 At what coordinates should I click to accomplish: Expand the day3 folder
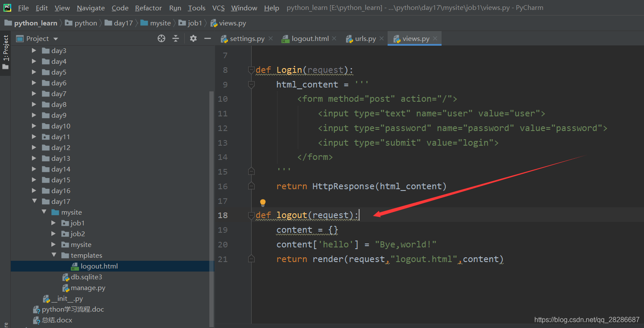point(34,50)
